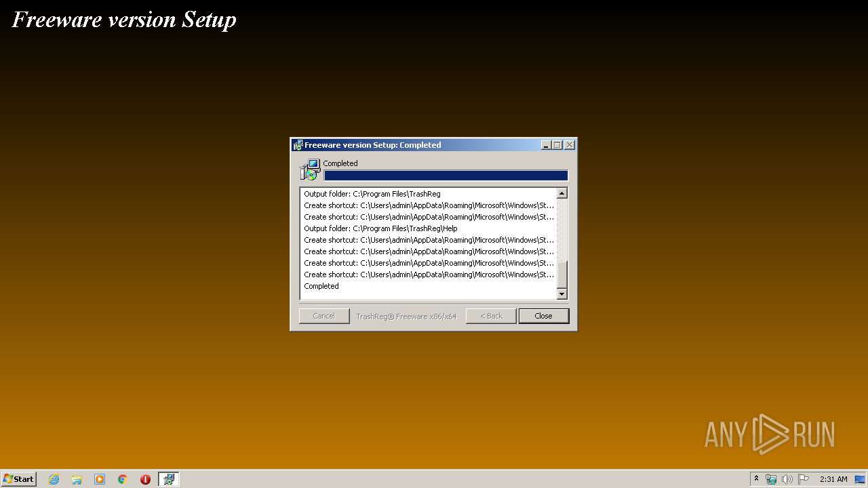Click the 'TrashReg® Freeware x86/x64' branding text
This screenshot has height=488, width=868.
click(x=407, y=317)
